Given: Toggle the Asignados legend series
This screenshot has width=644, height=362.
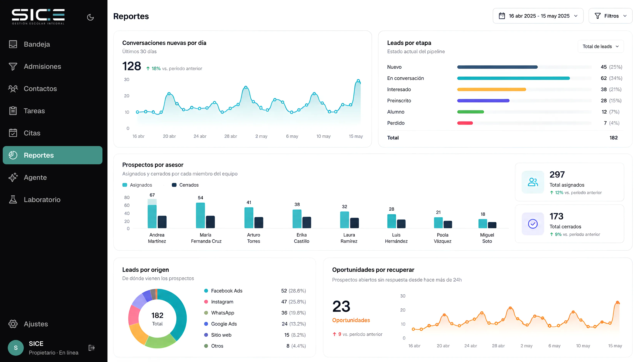Looking at the screenshot, I should click(137, 185).
